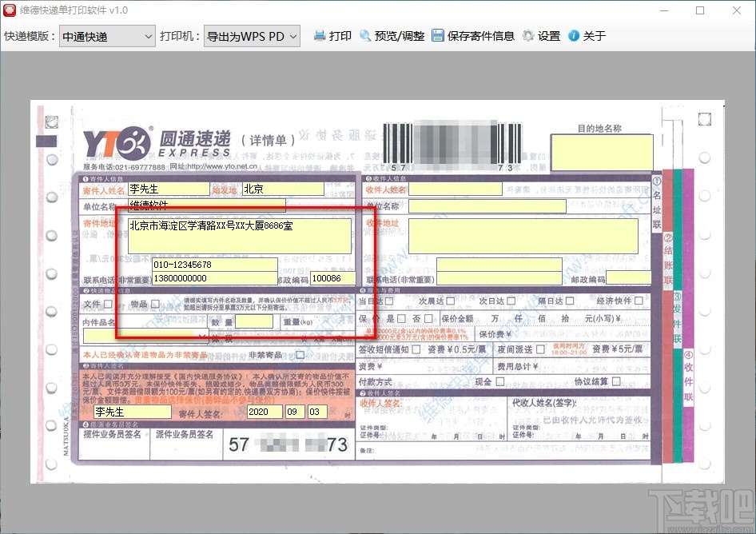Image resolution: width=756 pixels, height=534 pixels.
Task: Check the 现金 cash payment checkbox
Action: (498, 381)
